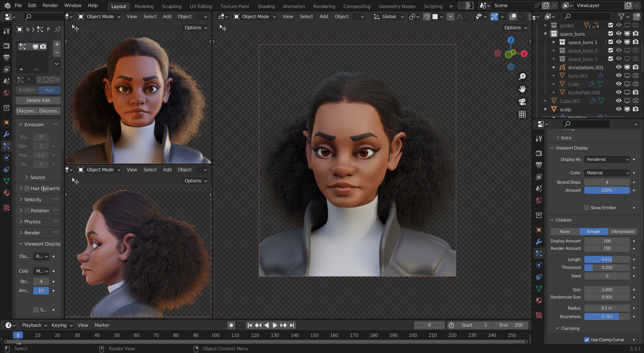Open Scene properties tab in right editor
644x353 pixels.
point(539,188)
